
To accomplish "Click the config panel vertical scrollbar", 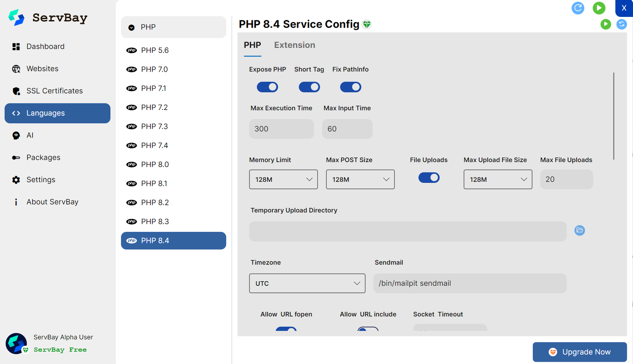I will click(x=613, y=116).
